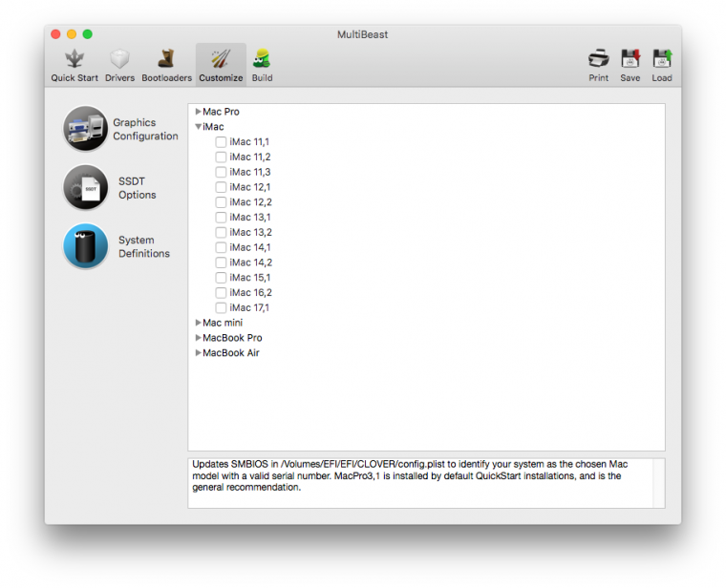Select the Customize toolbar icon
Viewport: 726px width, 588px height.
pos(221,59)
